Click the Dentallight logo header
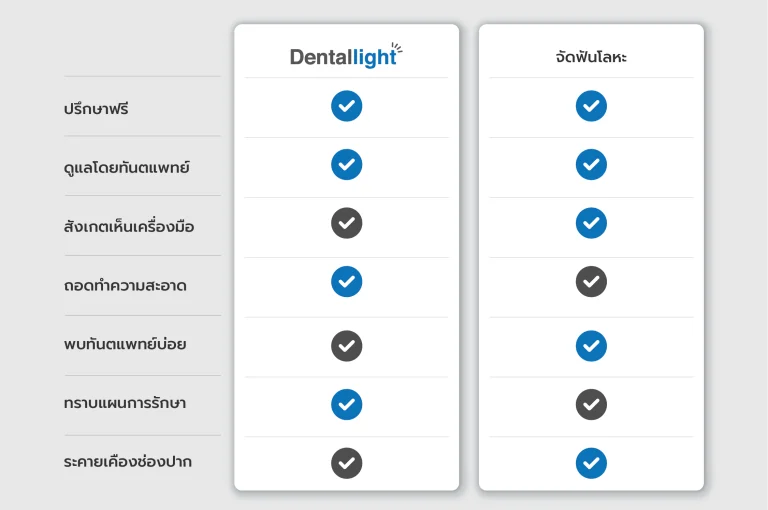This screenshot has height=510, width=768. 346,56
